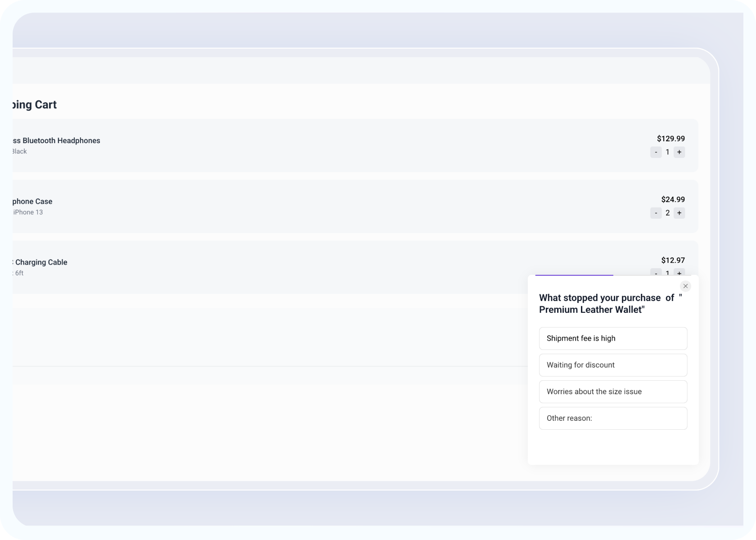
Task: Select 'Worries about the size issue'
Action: [613, 391]
